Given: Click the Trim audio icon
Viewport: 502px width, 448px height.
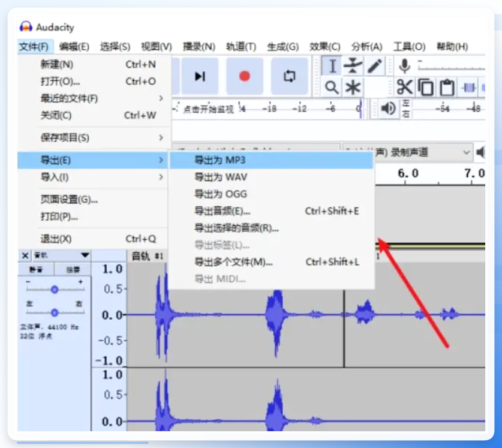Looking at the screenshot, I should click(468, 87).
